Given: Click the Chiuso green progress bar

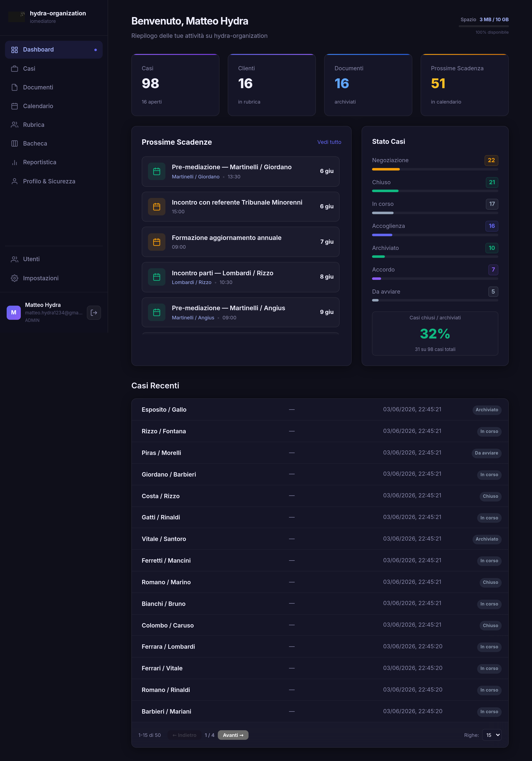Looking at the screenshot, I should (435, 191).
